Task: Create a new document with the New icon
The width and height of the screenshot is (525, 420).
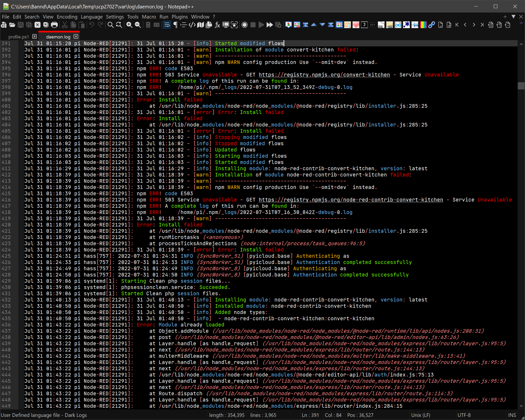Action: [4, 25]
